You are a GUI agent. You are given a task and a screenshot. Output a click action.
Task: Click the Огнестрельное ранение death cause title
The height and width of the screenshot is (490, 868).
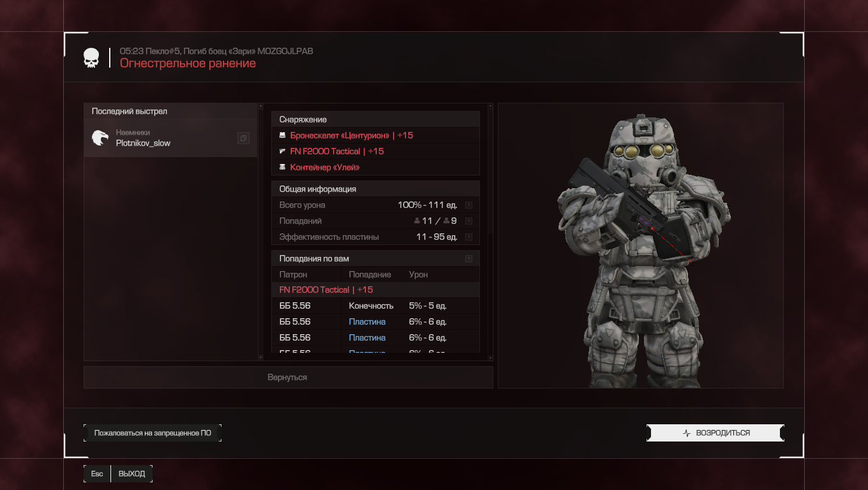tap(188, 63)
